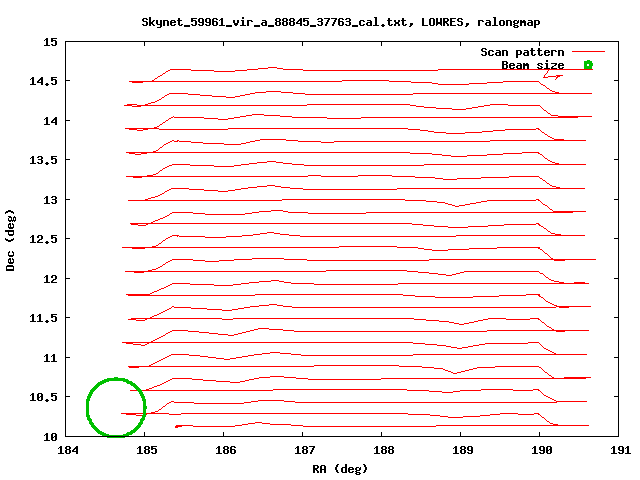
Task: Click the y-axis tick label 13
Action: point(50,200)
